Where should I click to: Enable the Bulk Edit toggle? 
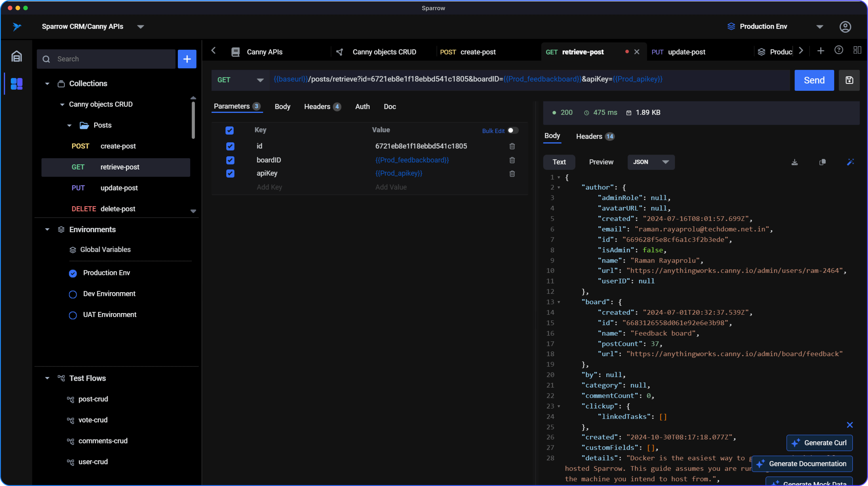coord(513,130)
